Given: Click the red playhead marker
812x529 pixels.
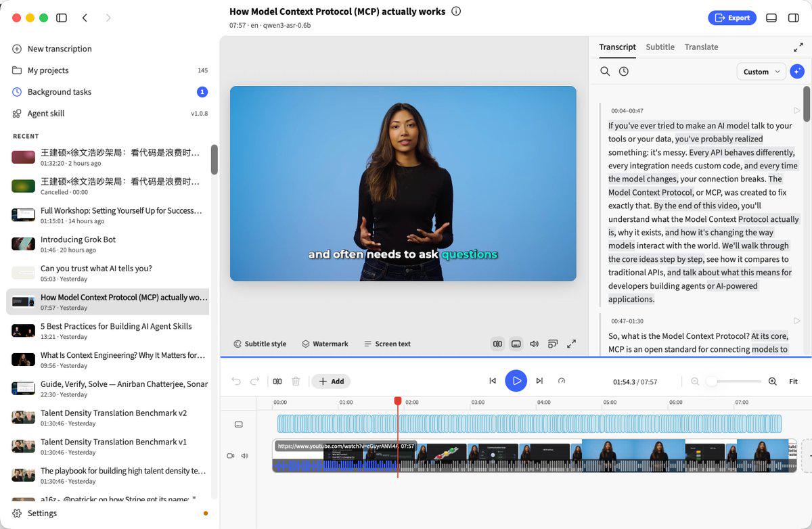Looking at the screenshot, I should 398,401.
